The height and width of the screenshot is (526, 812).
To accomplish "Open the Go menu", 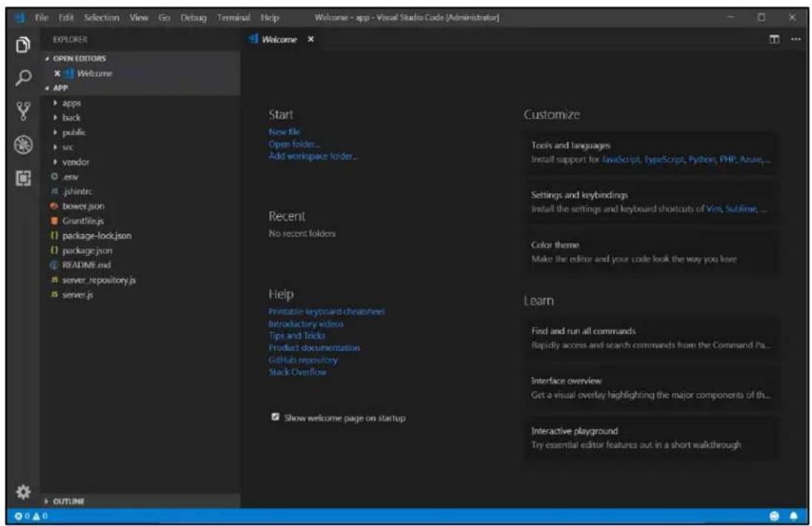I will click(164, 18).
